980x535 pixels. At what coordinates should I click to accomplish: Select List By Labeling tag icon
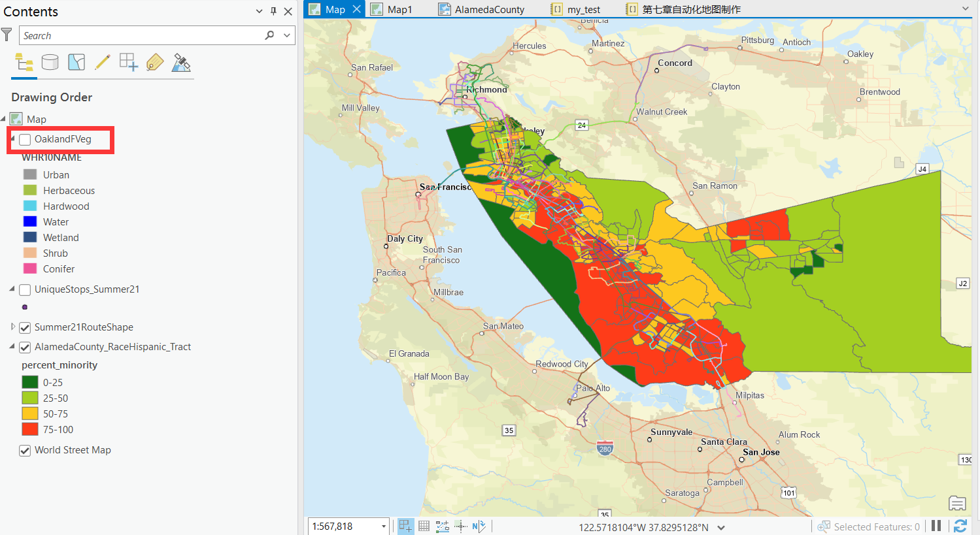[155, 63]
